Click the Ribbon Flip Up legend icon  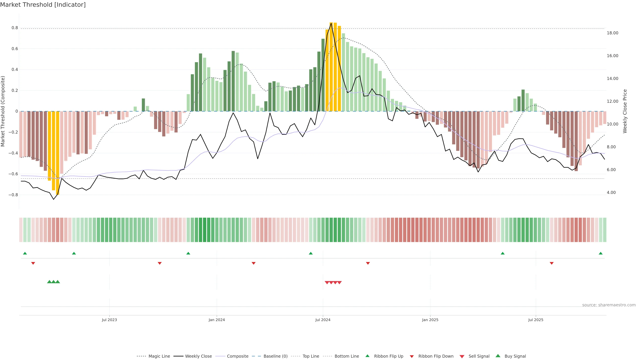click(367, 356)
